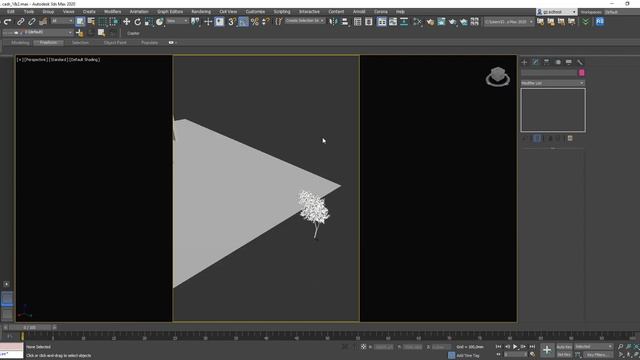
Task: Click the ViewCube in the viewport
Action: [x=498, y=76]
